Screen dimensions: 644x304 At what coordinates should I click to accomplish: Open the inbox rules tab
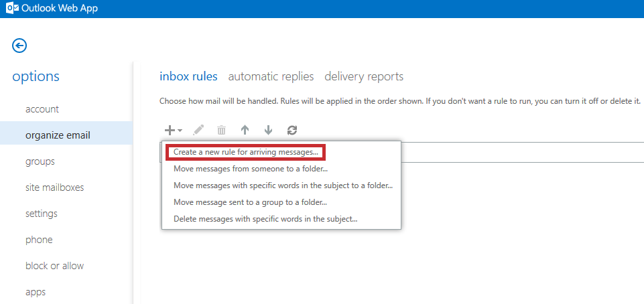188,77
